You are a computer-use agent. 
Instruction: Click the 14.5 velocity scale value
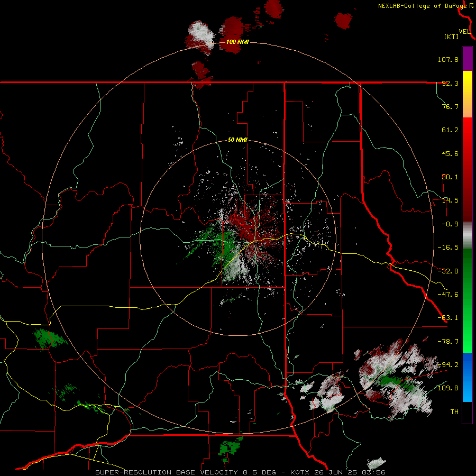click(450, 200)
